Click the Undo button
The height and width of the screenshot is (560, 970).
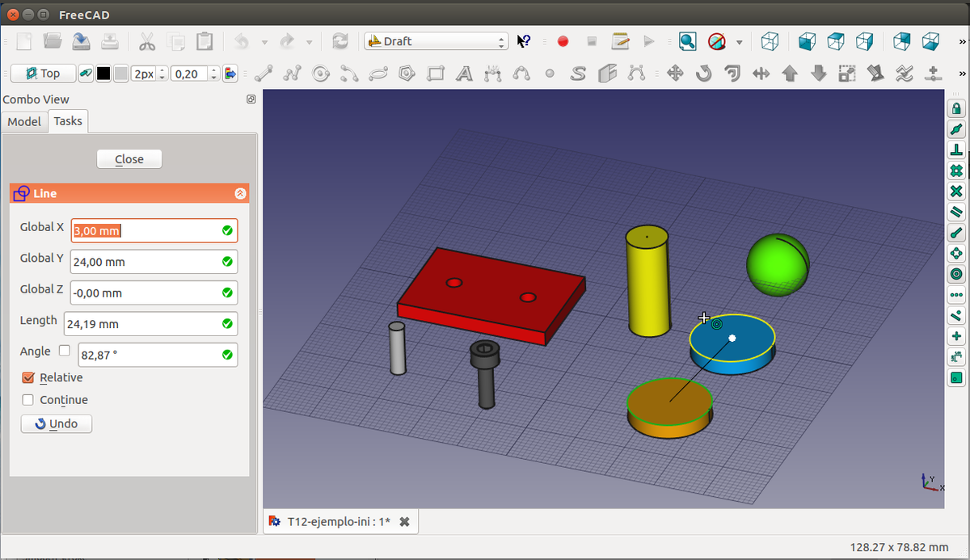point(57,423)
